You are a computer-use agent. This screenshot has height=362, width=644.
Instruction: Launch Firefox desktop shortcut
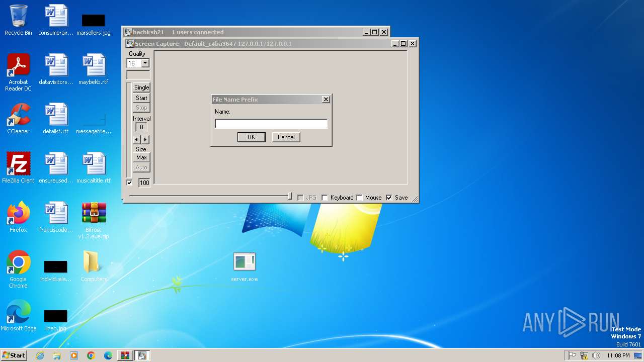click(x=18, y=217)
